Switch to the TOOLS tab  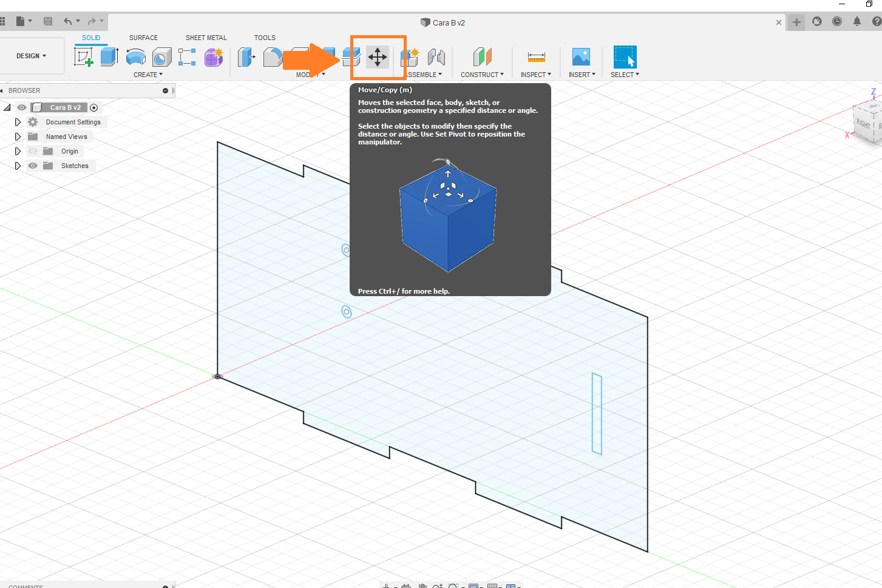click(x=265, y=38)
